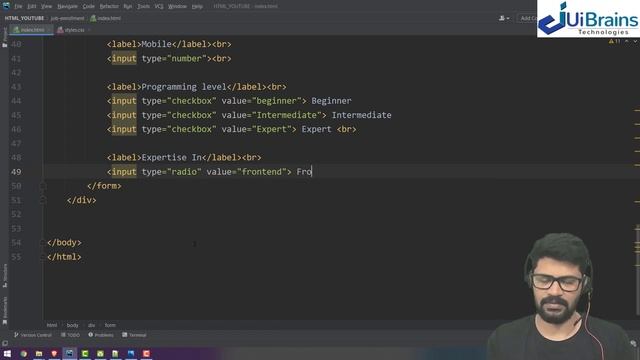
Task: Open Chrome from the taskbar
Action: click(x=24, y=353)
